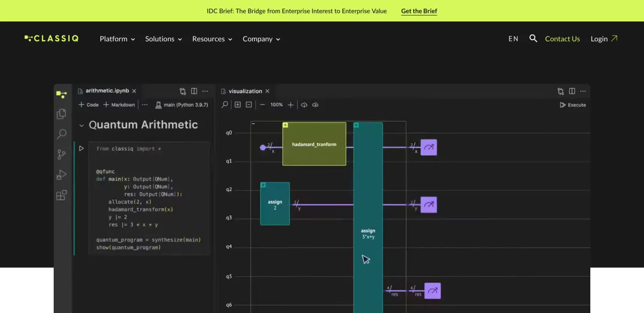Viewport: 644px width, 313px height.
Task: Open the Company dropdown
Action: (x=261, y=39)
